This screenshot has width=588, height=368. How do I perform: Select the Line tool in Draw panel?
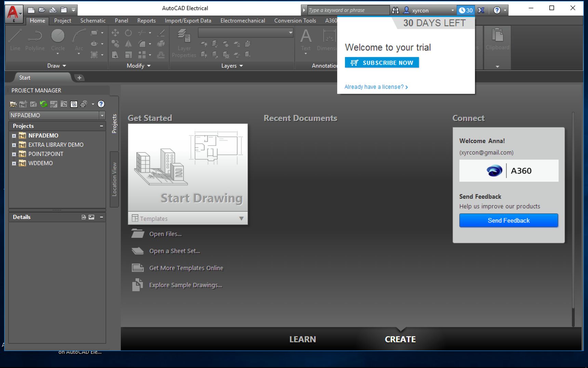[x=15, y=40]
